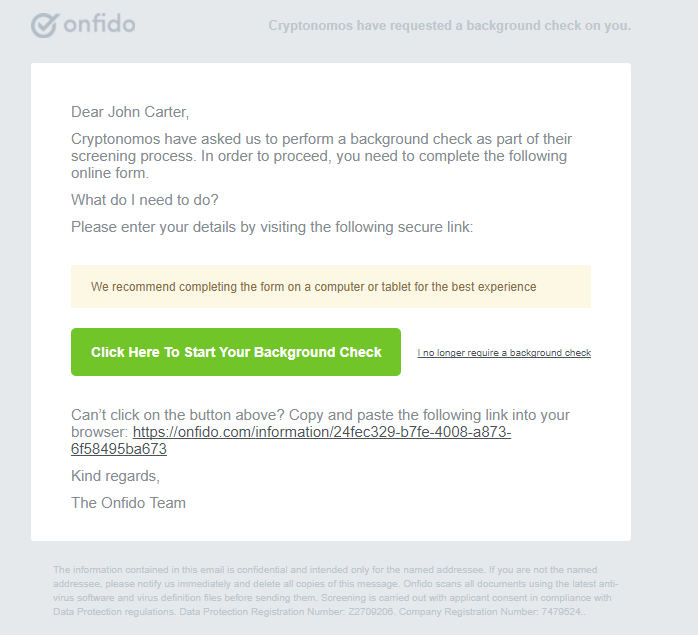This screenshot has width=698, height=635.
Task: Click the second line of the URL ending '6f58495ba673'
Action: click(x=118, y=450)
